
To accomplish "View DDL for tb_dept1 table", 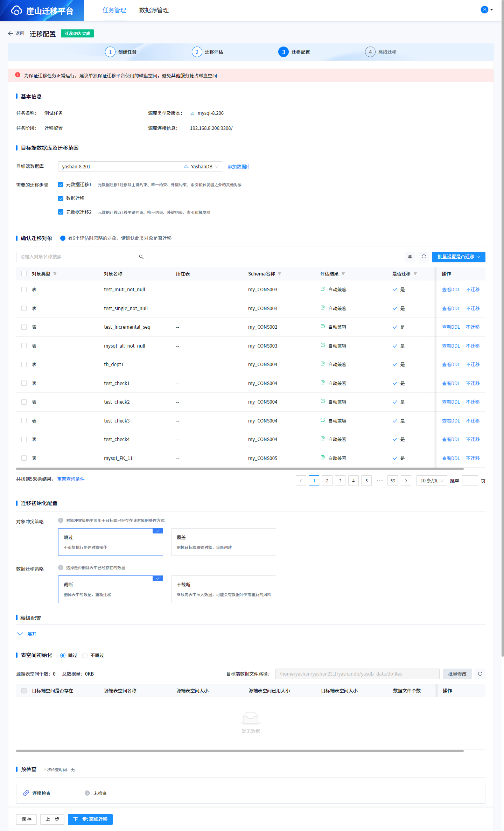I will (451, 365).
